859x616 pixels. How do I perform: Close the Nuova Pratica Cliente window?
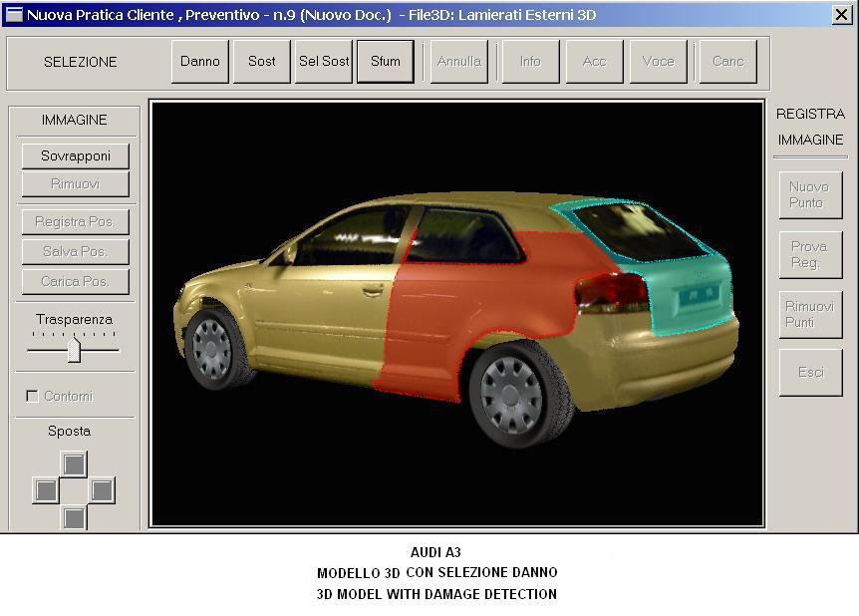[841, 15]
